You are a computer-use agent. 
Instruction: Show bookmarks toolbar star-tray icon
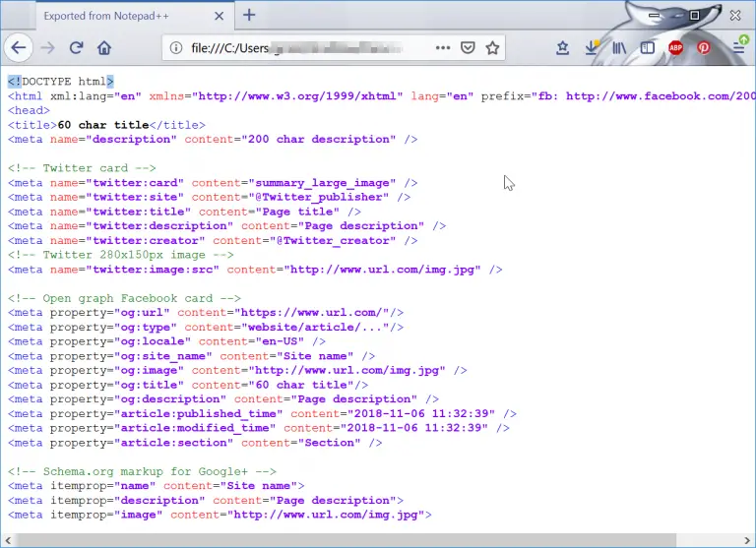[562, 47]
